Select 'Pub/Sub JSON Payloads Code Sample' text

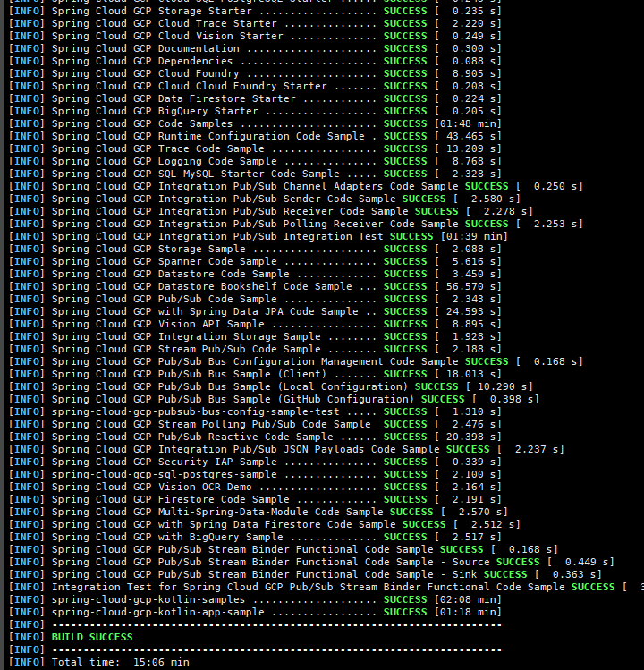[x=336, y=450]
